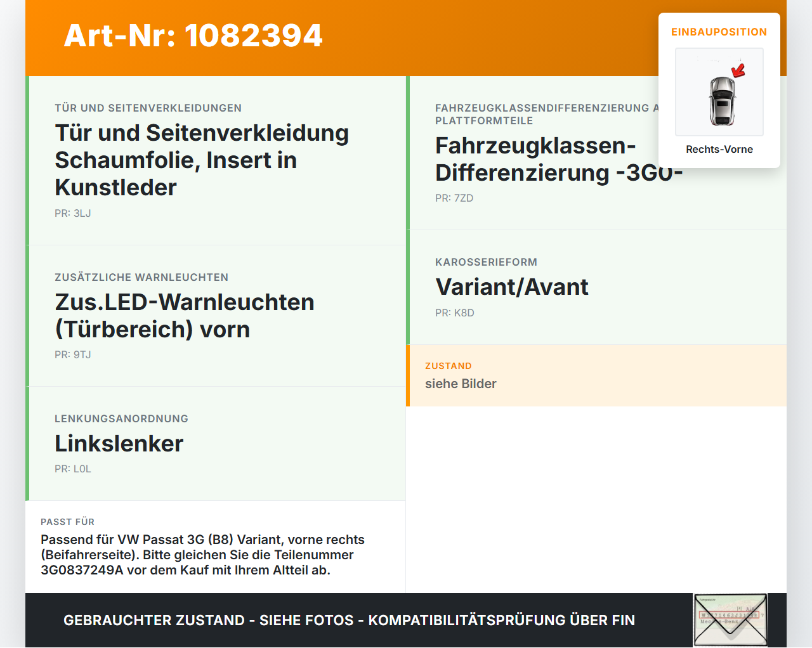
Task: Click the 'TÜR UND SEITENVERKLEIDUNGEN' label
Action: point(148,108)
